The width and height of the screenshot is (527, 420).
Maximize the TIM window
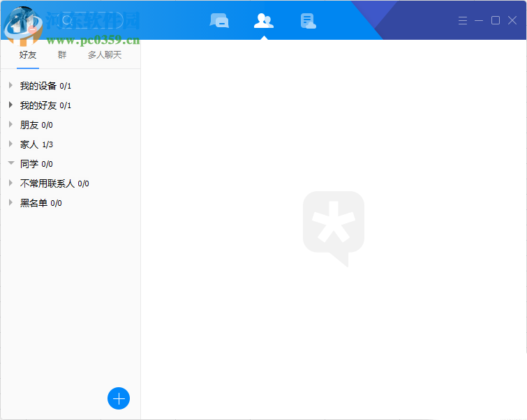[x=496, y=20]
